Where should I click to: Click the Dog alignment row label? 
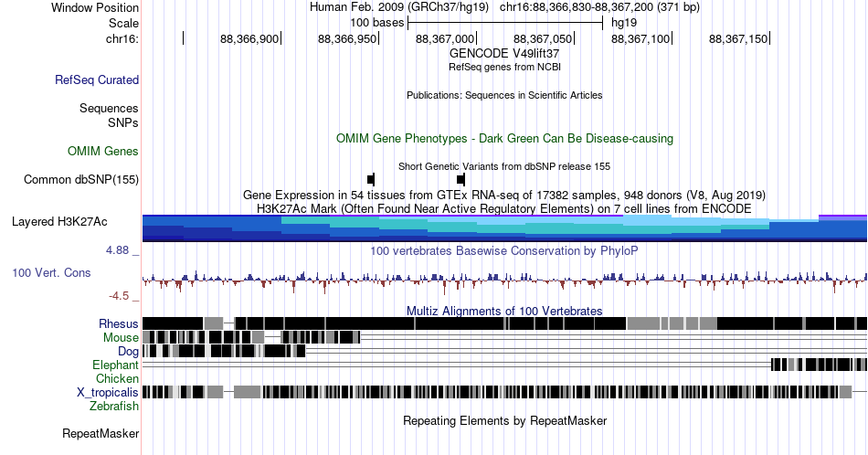(x=129, y=352)
